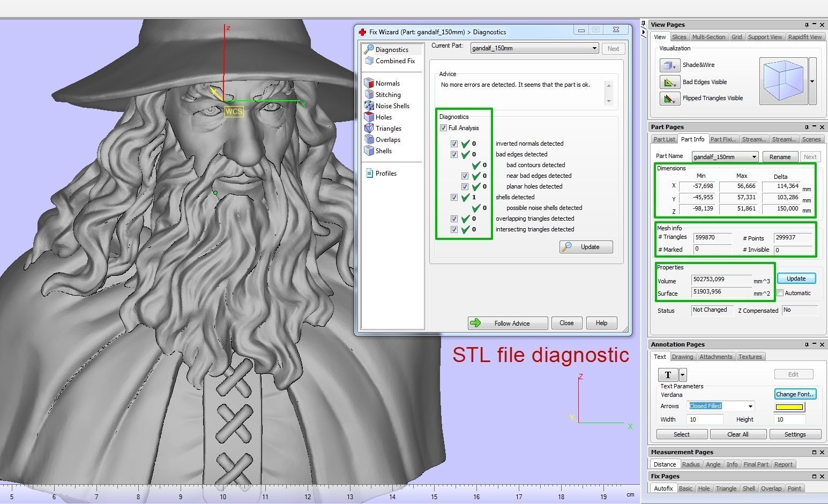
Task: Open the Drawing annotation tab
Action: [x=682, y=357]
